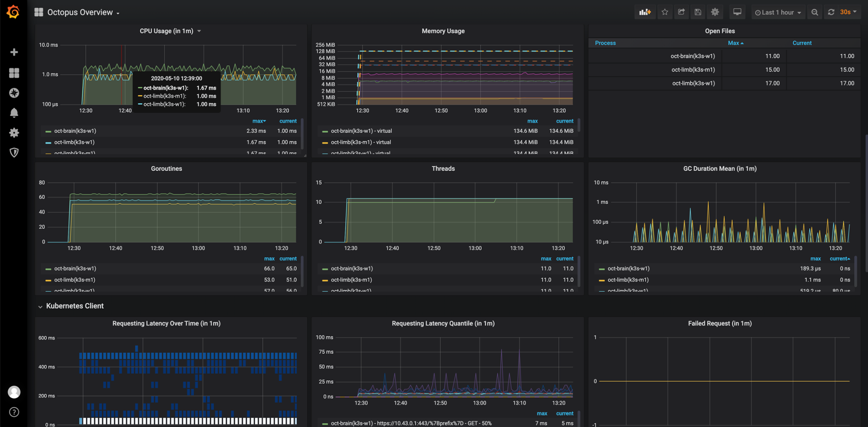Toggle oct-limb(k3s-m1) - virtual memory series
This screenshot has height=427, width=868.
click(361, 142)
